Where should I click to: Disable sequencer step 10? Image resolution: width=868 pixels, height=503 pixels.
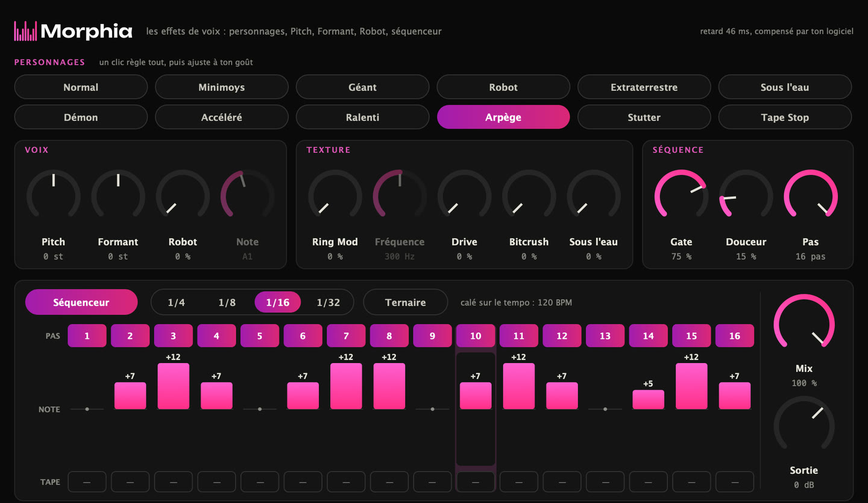click(476, 336)
